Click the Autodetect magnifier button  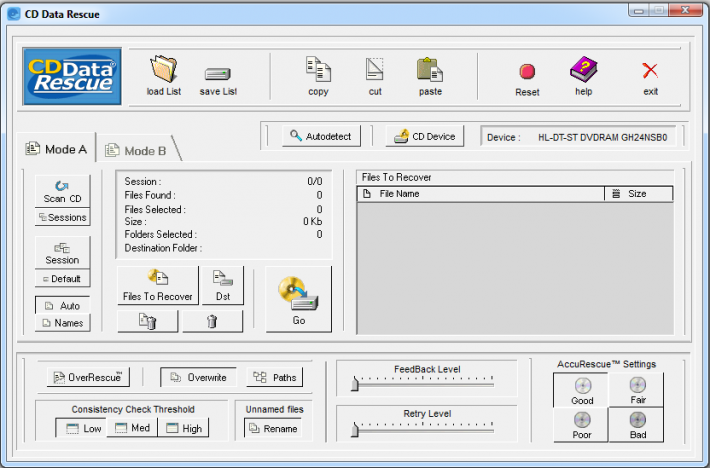coord(321,136)
